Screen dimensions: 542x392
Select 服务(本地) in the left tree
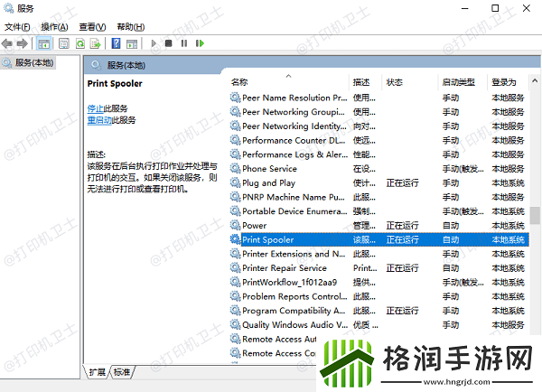coord(34,63)
